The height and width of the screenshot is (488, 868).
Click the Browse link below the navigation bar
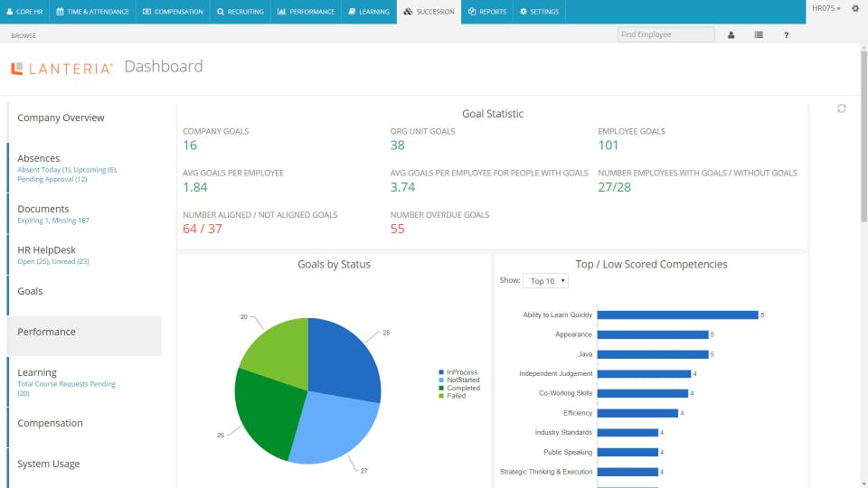point(24,35)
